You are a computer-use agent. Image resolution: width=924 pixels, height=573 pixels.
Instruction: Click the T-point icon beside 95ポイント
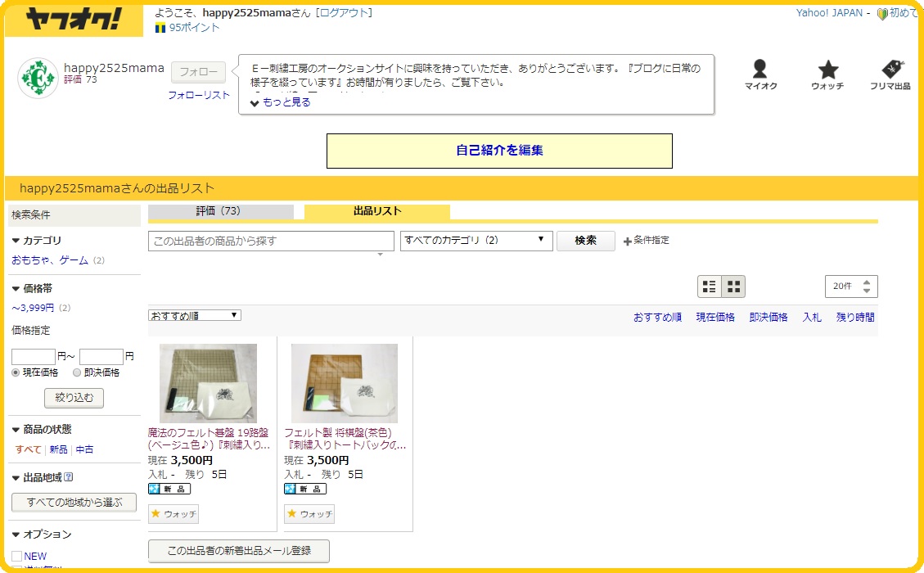pyautogui.click(x=160, y=28)
